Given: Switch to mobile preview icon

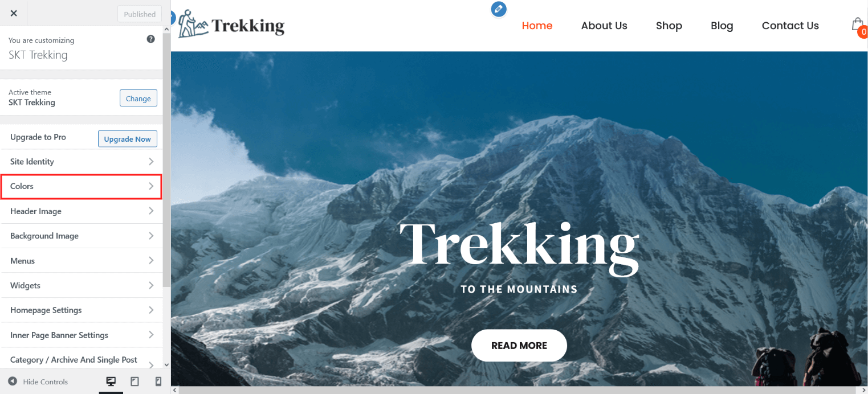Looking at the screenshot, I should [x=158, y=381].
